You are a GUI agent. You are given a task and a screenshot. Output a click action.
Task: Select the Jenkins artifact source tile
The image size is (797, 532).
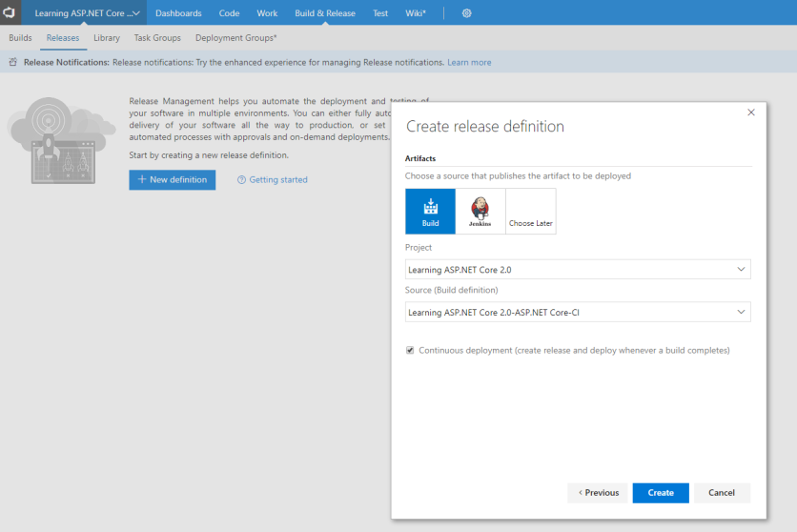coord(480,212)
